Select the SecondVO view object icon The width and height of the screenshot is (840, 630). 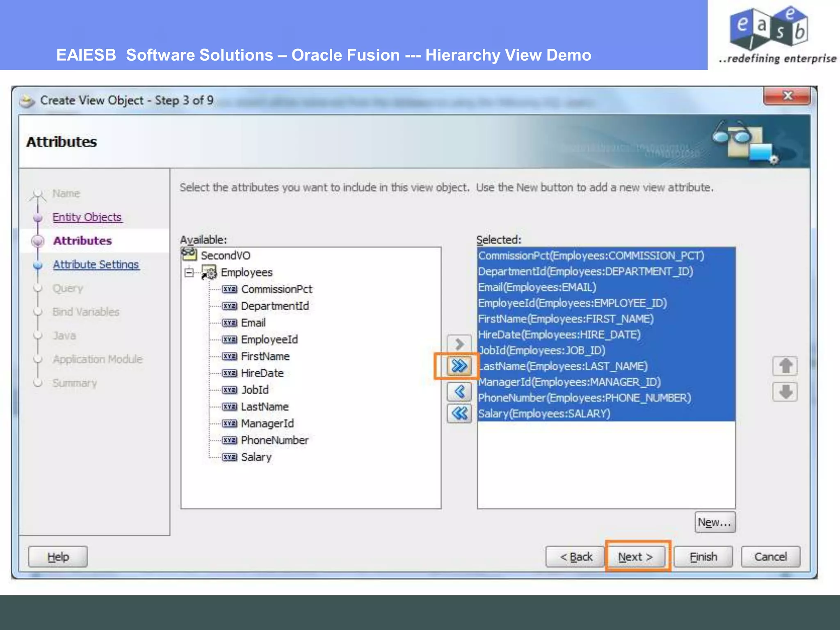click(189, 255)
